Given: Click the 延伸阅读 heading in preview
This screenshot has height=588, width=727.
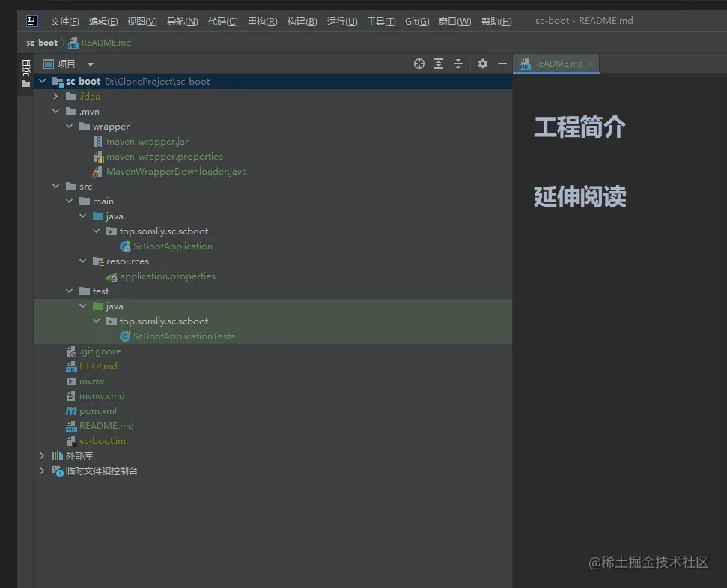Looking at the screenshot, I should [x=580, y=196].
